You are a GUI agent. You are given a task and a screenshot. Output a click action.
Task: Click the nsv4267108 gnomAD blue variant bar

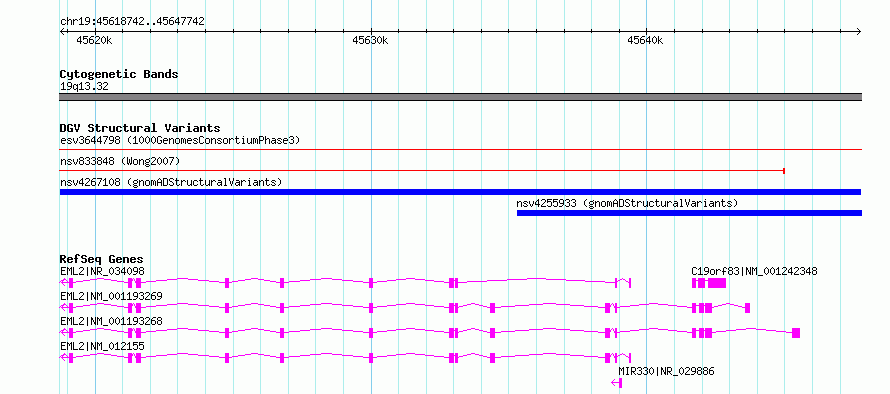[x=460, y=192]
